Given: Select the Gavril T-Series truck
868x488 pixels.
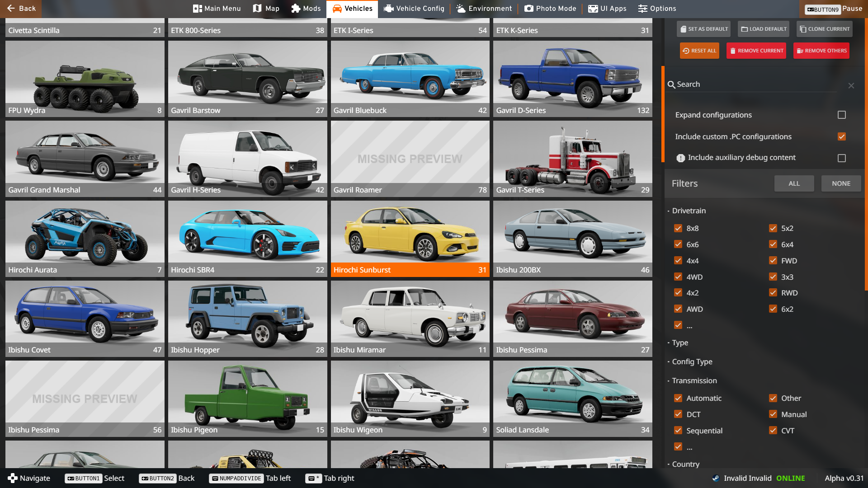Looking at the screenshot, I should pos(573,159).
